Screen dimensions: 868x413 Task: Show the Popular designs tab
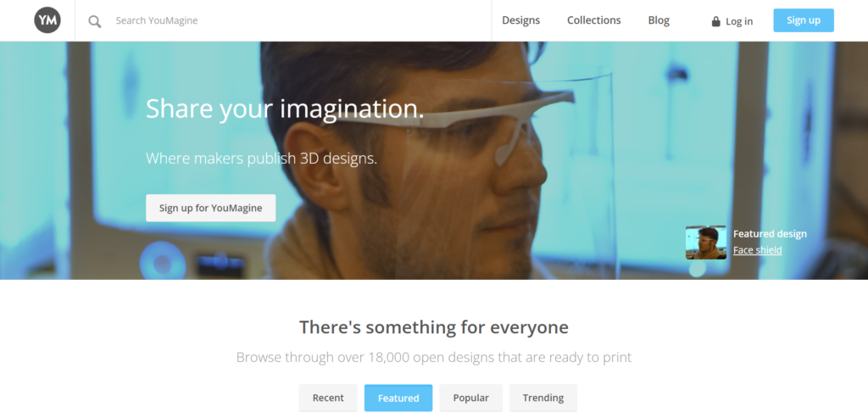pos(470,398)
